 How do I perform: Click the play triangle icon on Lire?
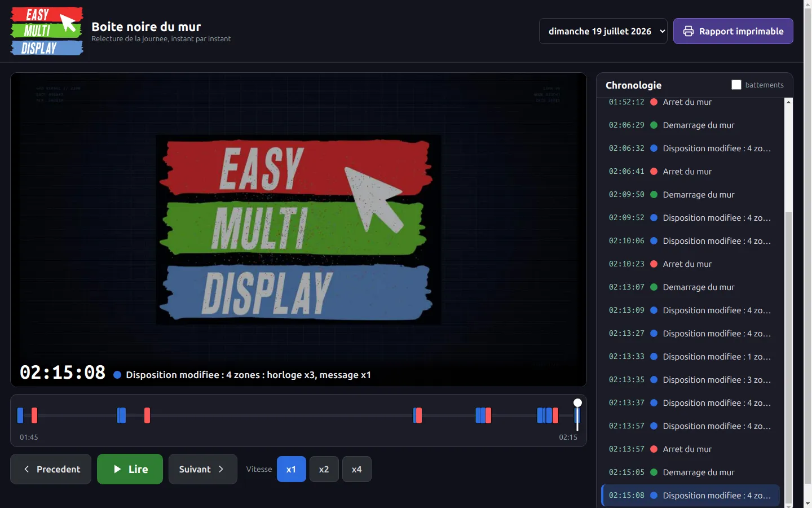pyautogui.click(x=117, y=469)
